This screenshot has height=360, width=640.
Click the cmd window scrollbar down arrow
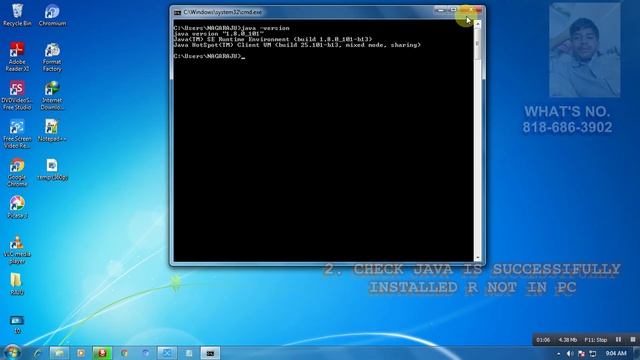coord(477,258)
